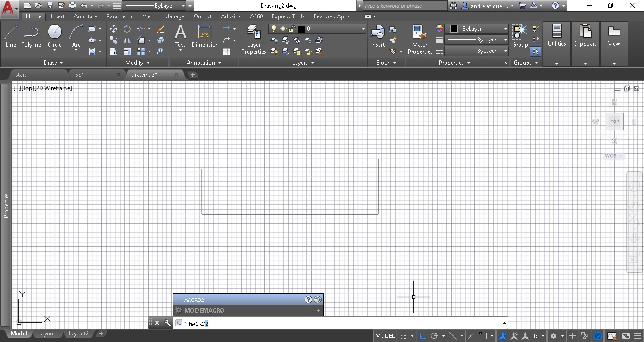This screenshot has height=342, width=644.
Task: Click the Save icon in Quick Access toolbar
Action: click(x=50, y=6)
